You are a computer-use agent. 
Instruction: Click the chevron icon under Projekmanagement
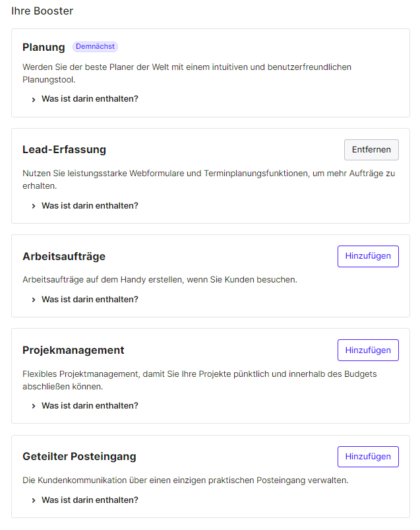34,406
